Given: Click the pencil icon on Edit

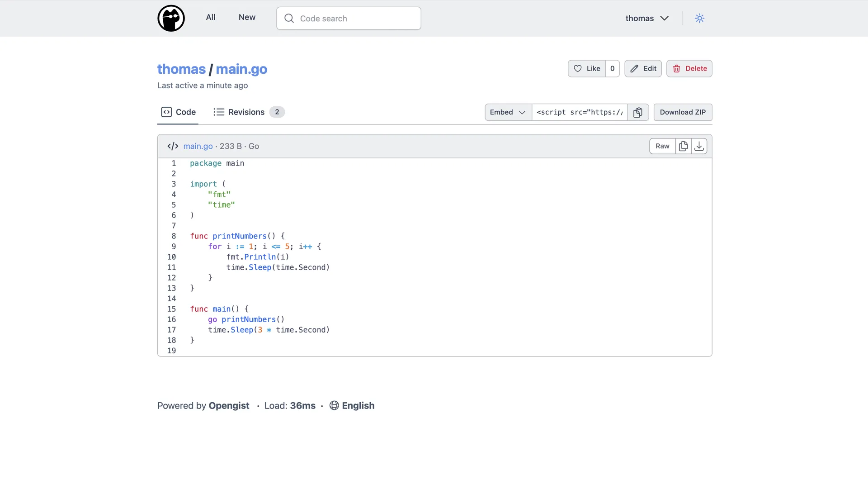Looking at the screenshot, I should pyautogui.click(x=635, y=68).
